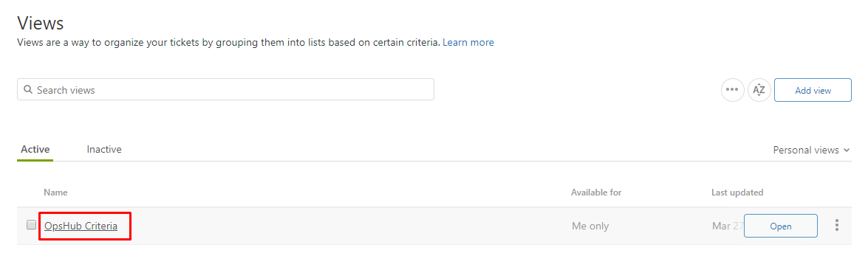Image resolution: width=868 pixels, height=270 pixels.
Task: Tick the OpsHub Criteria row checkbox
Action: [x=32, y=224]
